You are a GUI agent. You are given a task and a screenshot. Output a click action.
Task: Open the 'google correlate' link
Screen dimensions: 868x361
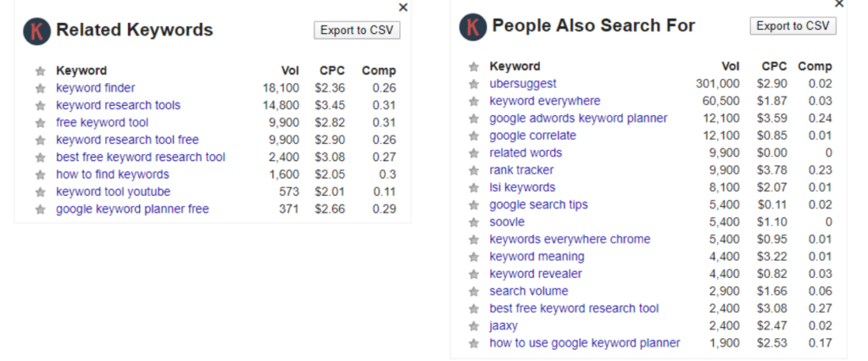click(532, 136)
